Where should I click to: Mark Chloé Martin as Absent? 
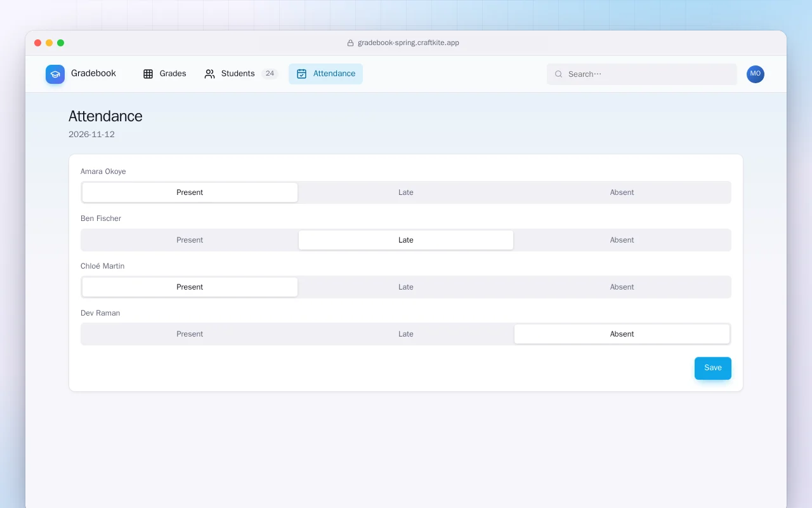click(622, 287)
